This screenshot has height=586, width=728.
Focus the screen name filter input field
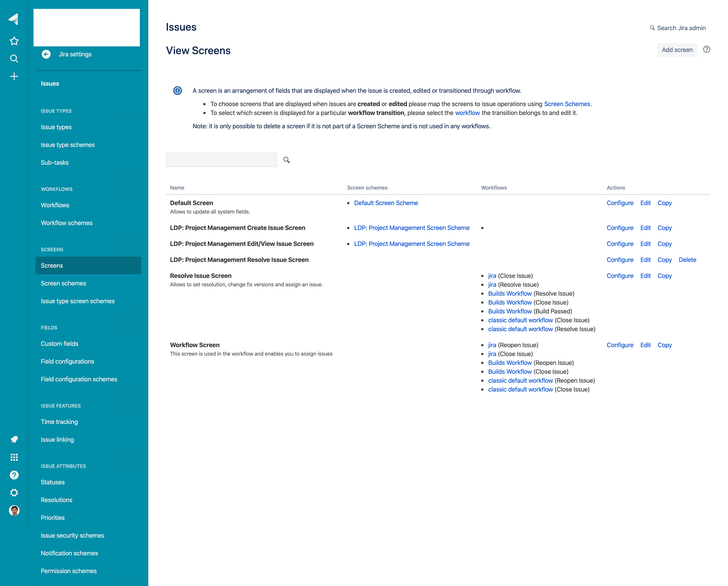[222, 160]
